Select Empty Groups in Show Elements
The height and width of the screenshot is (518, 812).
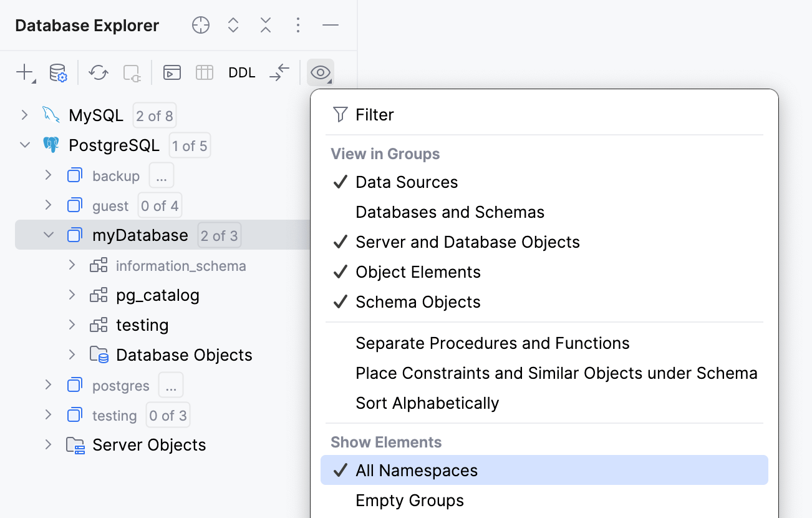click(x=409, y=500)
